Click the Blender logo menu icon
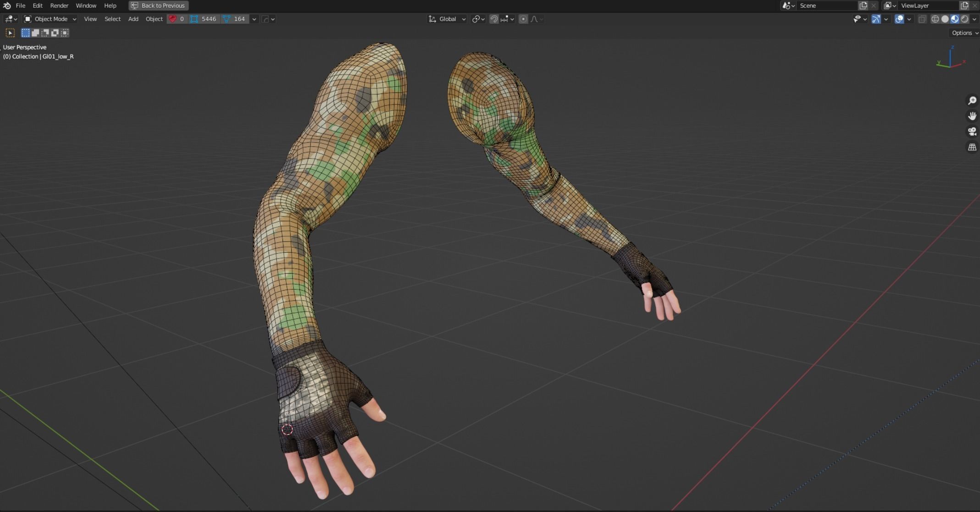 tap(7, 6)
